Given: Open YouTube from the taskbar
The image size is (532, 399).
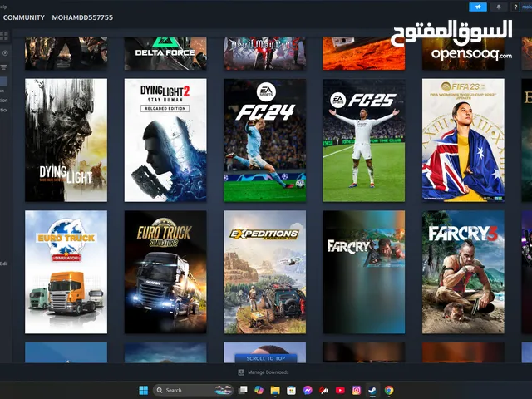Looking at the screenshot, I should click(x=340, y=390).
